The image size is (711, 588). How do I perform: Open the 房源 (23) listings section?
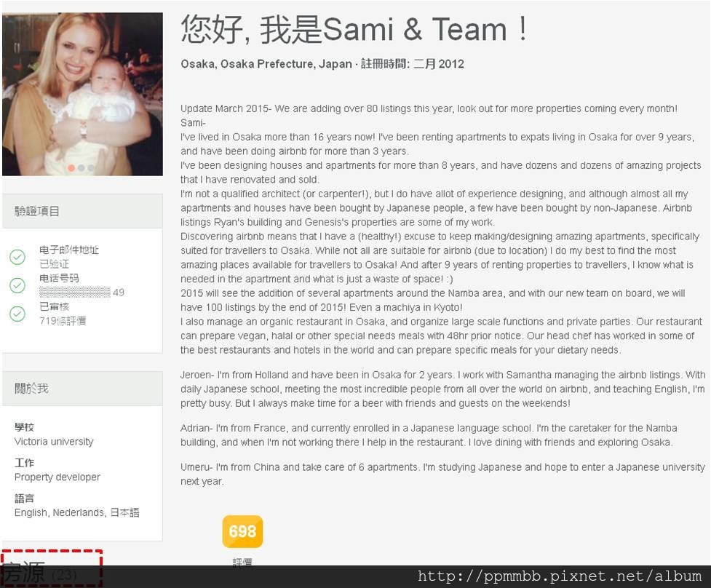click(x=40, y=573)
